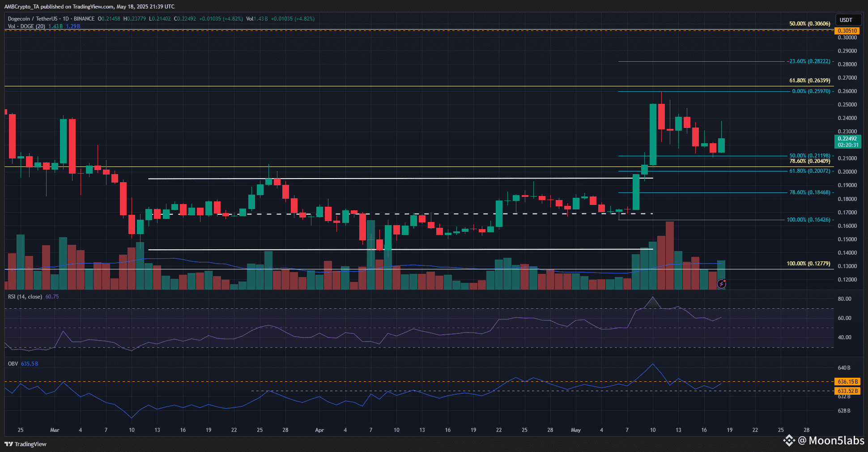Select the OBV indicator label
The width and height of the screenshot is (868, 452).
[x=13, y=364]
